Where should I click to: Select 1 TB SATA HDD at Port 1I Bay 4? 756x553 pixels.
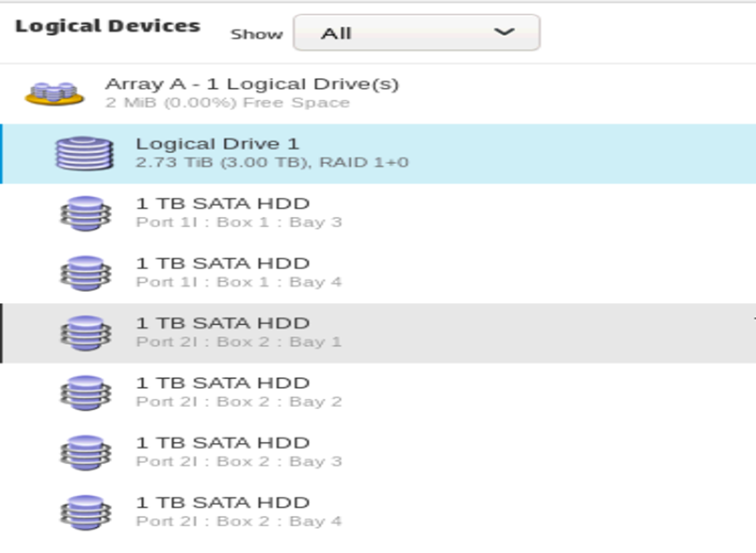(x=378, y=273)
